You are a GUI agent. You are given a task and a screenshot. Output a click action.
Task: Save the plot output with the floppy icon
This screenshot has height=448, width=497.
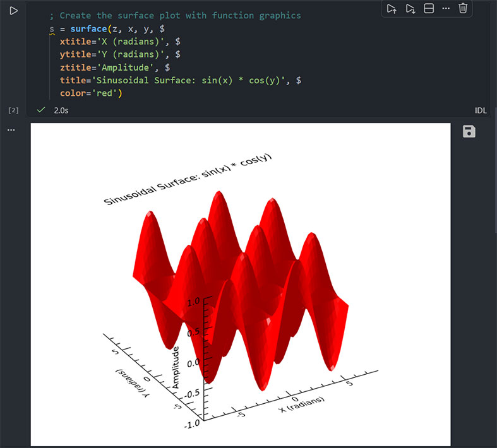469,131
